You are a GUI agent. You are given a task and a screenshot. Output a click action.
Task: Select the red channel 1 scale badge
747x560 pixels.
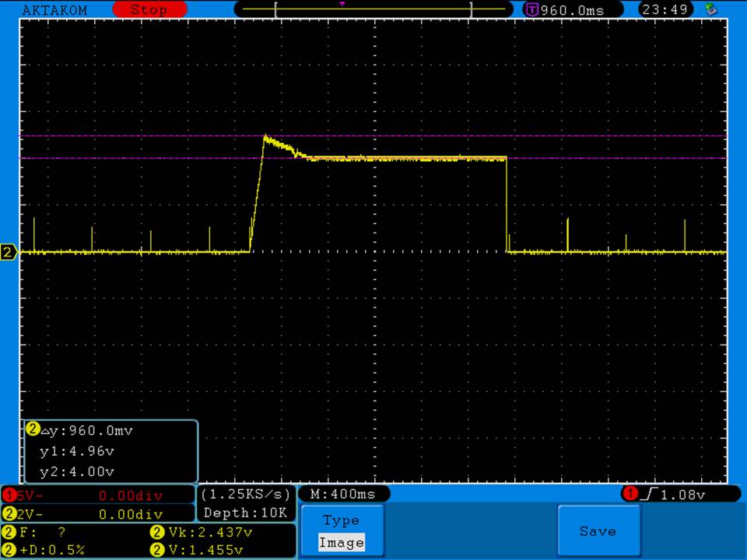click(11, 495)
